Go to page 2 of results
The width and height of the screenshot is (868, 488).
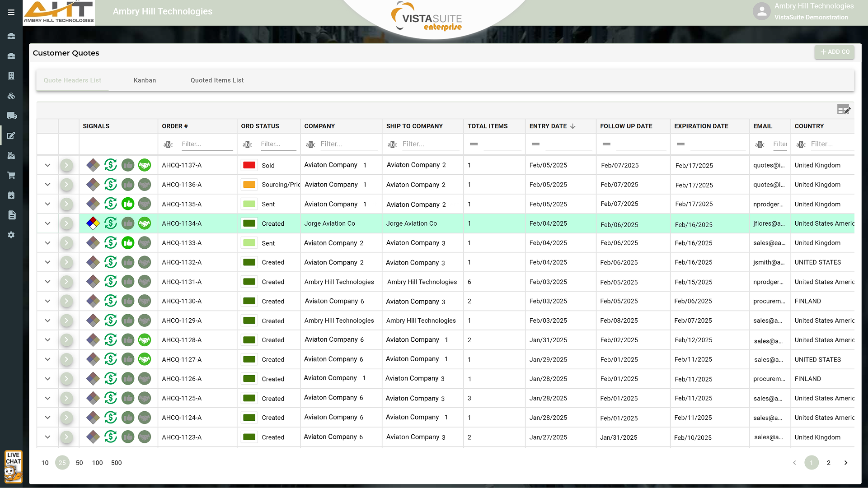point(828,463)
